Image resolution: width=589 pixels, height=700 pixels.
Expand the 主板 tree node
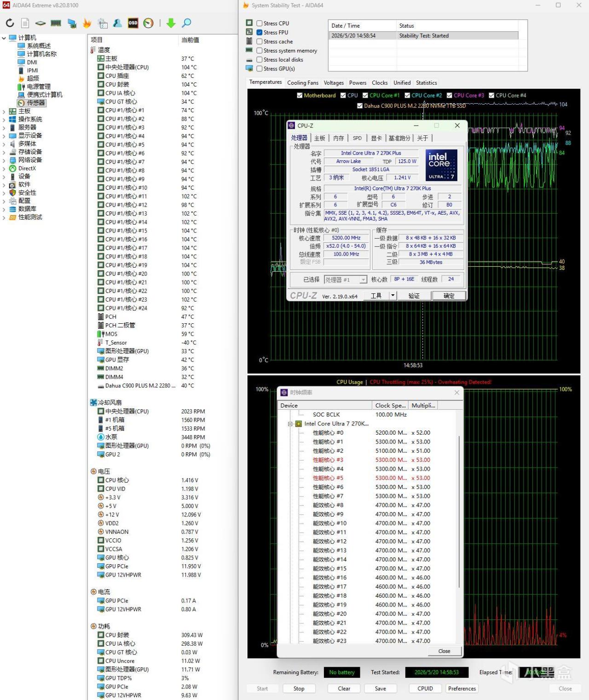4,111
